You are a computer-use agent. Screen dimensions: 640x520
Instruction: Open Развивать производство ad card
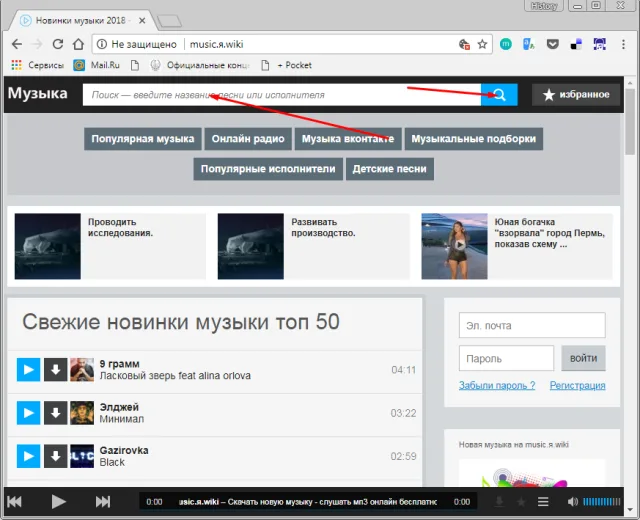[313, 246]
